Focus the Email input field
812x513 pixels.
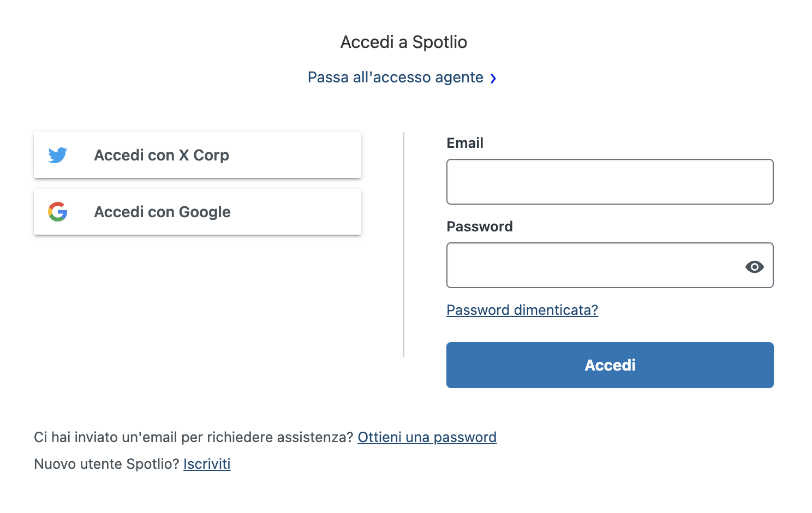(x=610, y=182)
